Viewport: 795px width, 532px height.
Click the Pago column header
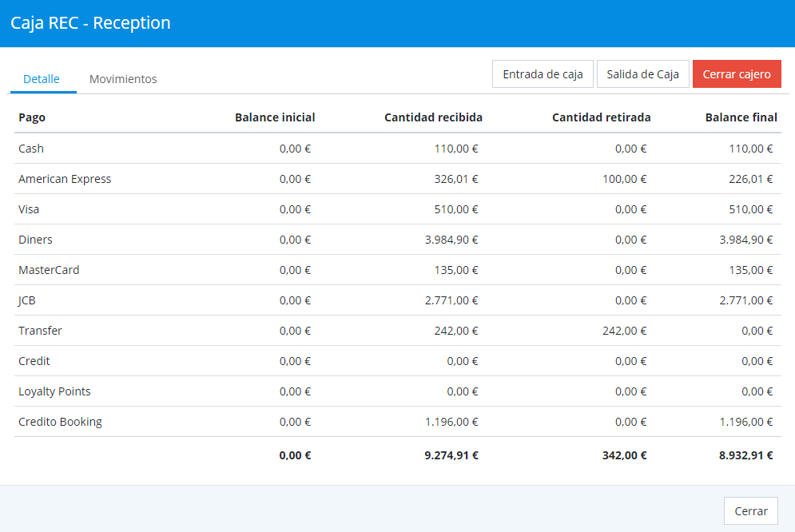[32, 117]
